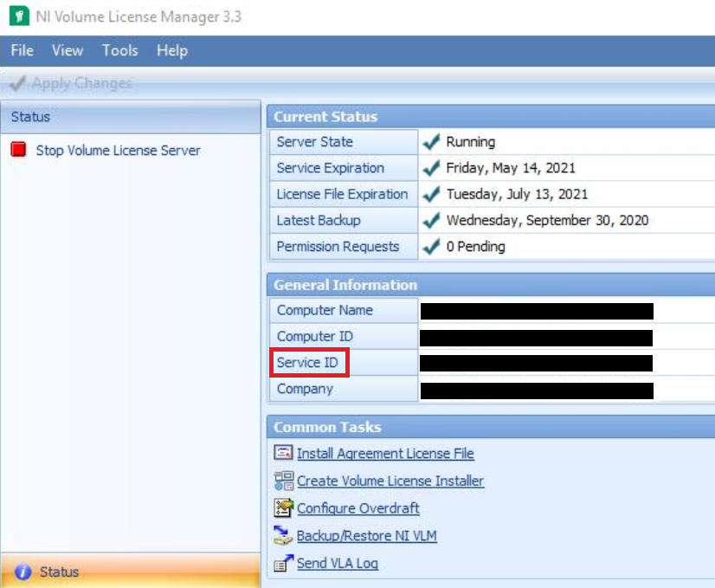Click the Computer ID label
This screenshot has height=588, width=715.
pyautogui.click(x=314, y=336)
